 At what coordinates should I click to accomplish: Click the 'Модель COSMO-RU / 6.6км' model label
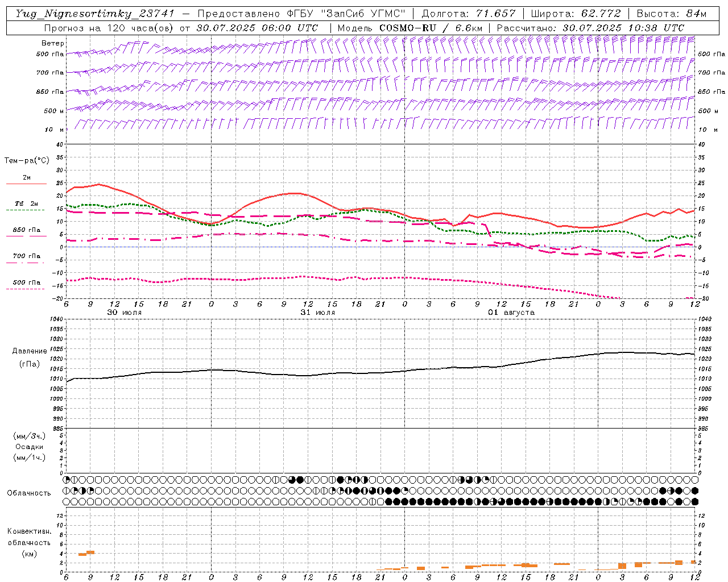pyautogui.click(x=410, y=28)
